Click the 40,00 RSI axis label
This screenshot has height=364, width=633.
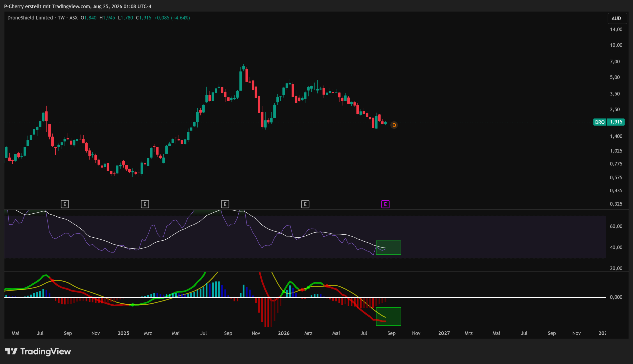pos(616,248)
